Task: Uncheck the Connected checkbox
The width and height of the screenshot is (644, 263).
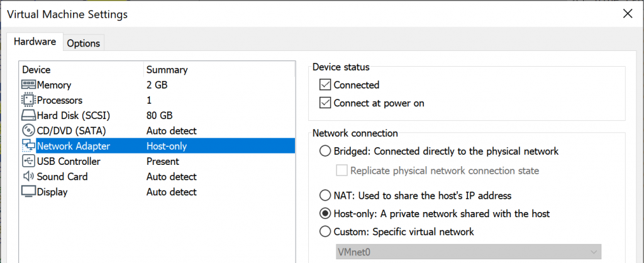Action: (325, 85)
